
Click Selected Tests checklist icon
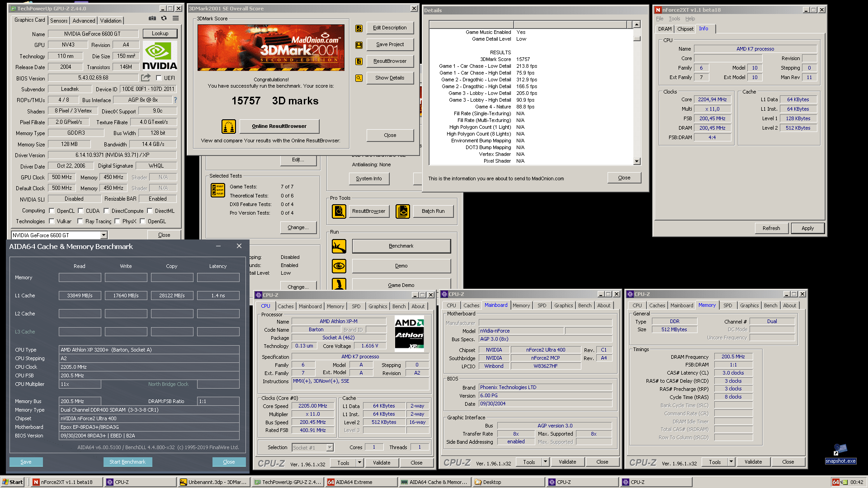click(x=218, y=190)
